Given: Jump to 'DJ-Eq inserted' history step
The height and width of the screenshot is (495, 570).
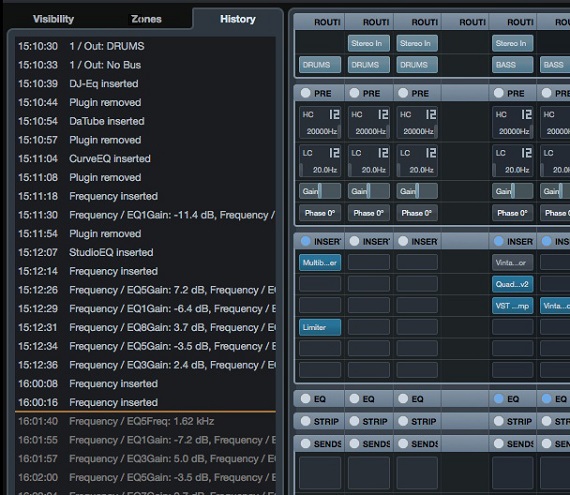Looking at the screenshot, I should (x=145, y=84).
